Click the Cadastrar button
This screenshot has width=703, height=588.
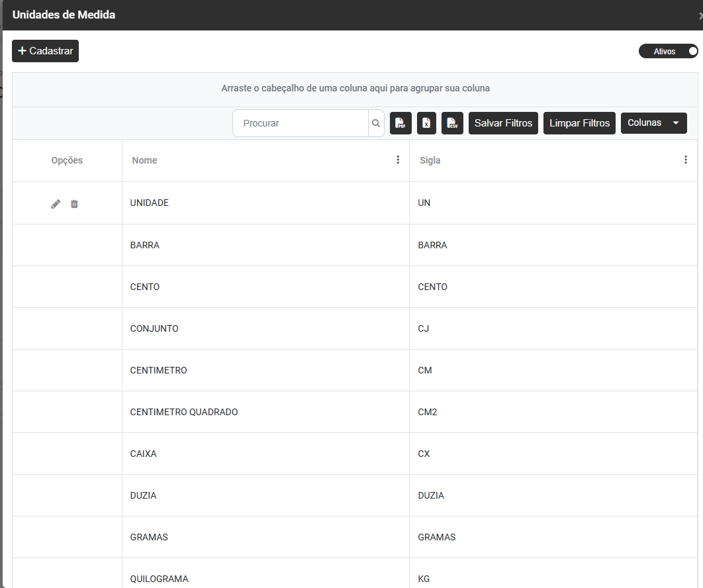click(45, 51)
